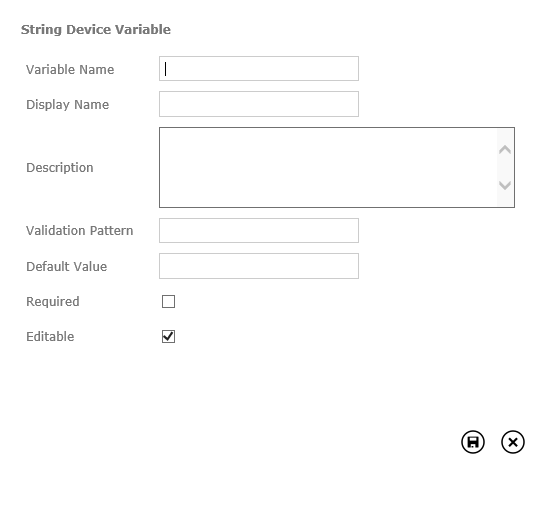Click the "Description" label

pyautogui.click(x=60, y=168)
